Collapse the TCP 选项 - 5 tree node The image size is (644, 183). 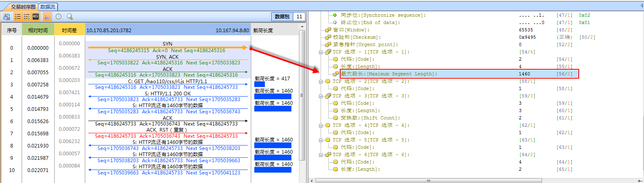click(x=321, y=140)
